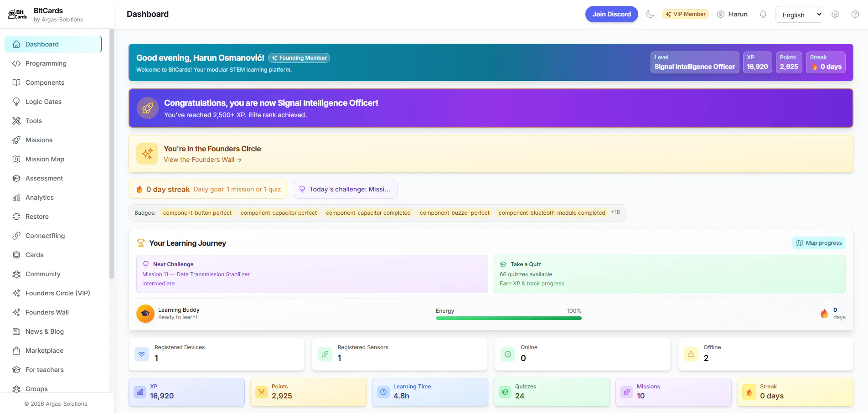Expand the +18 more badges indicator
Image resolution: width=868 pixels, height=413 pixels.
[615, 212]
